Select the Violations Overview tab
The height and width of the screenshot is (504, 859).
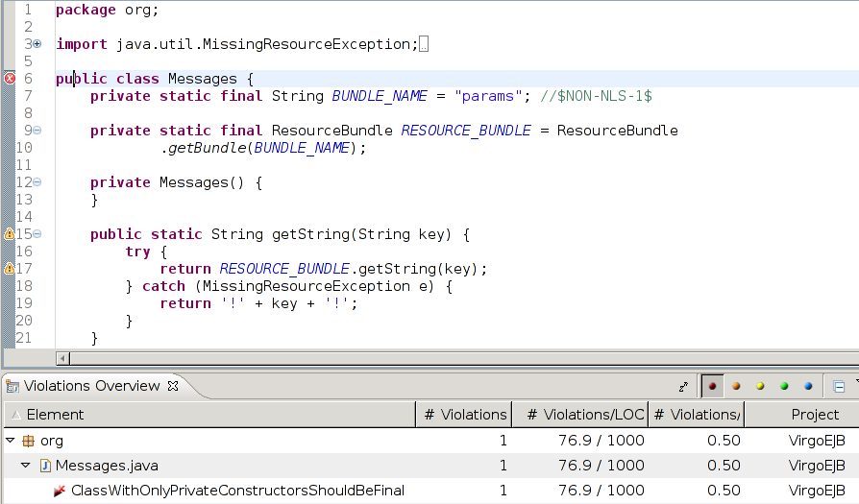point(91,386)
